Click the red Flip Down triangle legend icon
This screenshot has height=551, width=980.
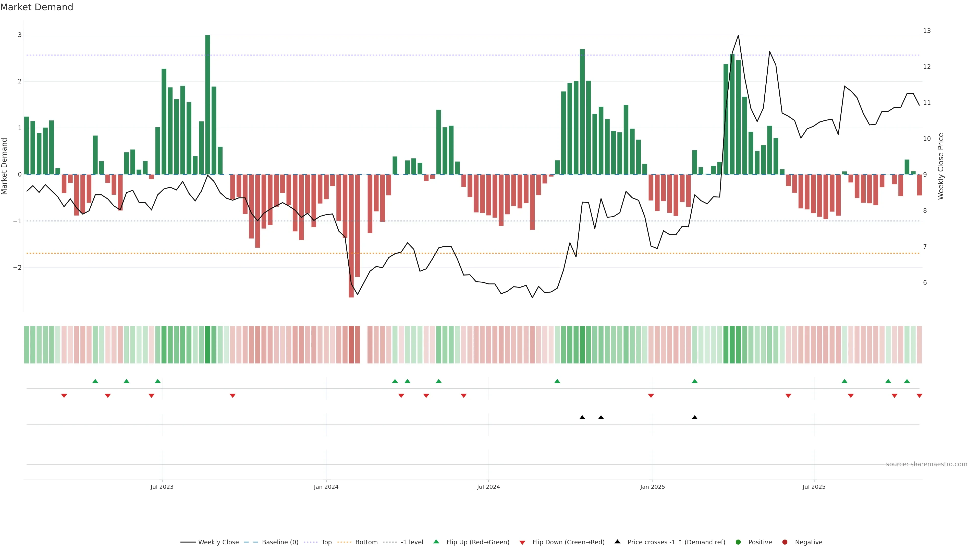click(x=522, y=542)
